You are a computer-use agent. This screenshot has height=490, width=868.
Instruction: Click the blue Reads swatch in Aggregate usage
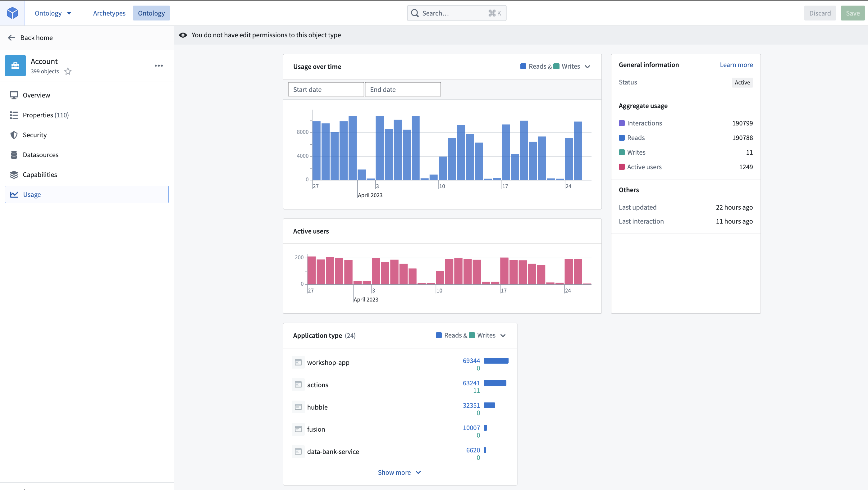(622, 138)
